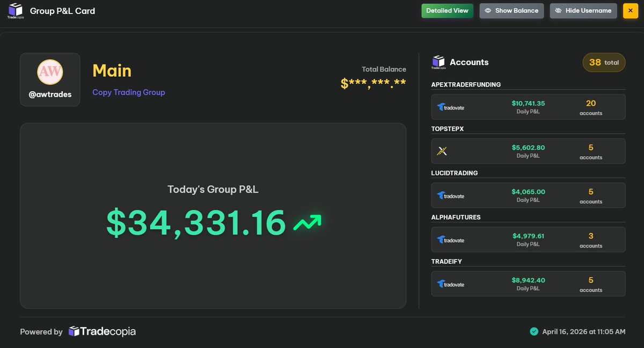
Task: Click the AW profile avatar
Action: click(50, 72)
